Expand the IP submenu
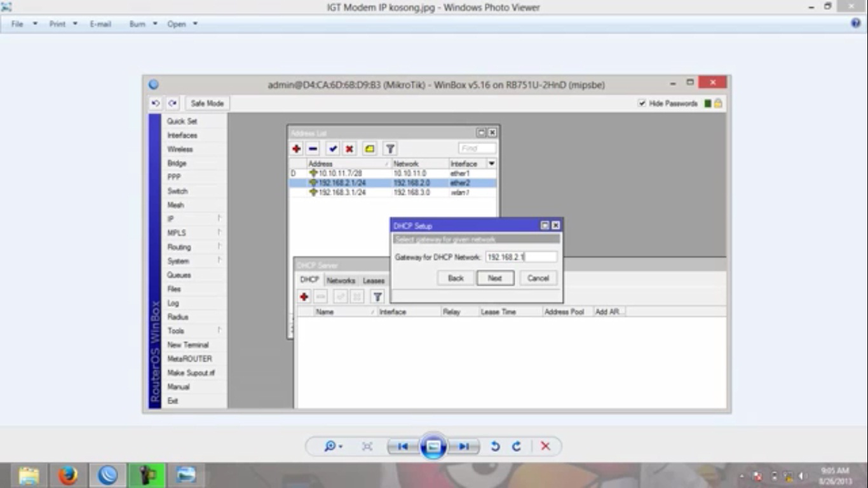 (194, 219)
